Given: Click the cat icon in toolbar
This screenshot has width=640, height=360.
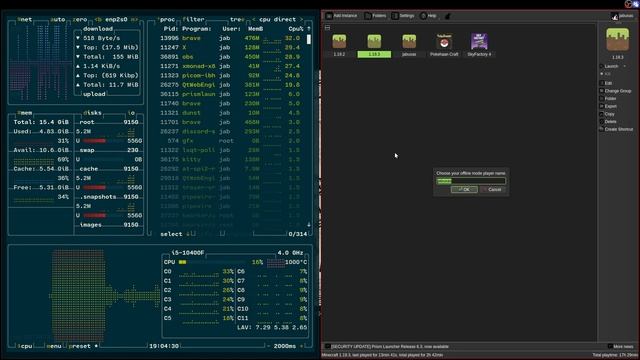Looking at the screenshot, I should [448, 16].
